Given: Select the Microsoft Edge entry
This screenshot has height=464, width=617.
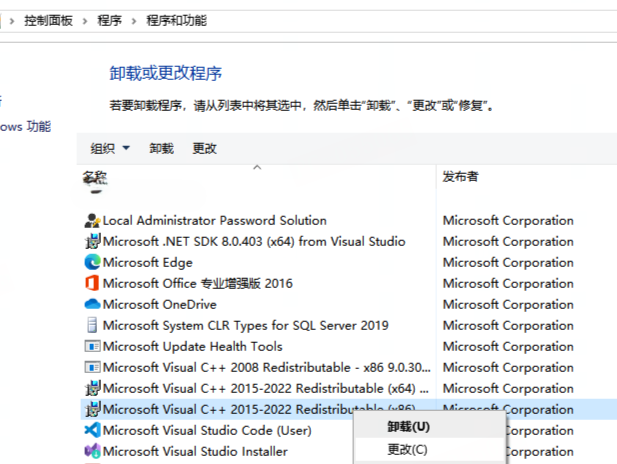Looking at the screenshot, I should [148, 263].
